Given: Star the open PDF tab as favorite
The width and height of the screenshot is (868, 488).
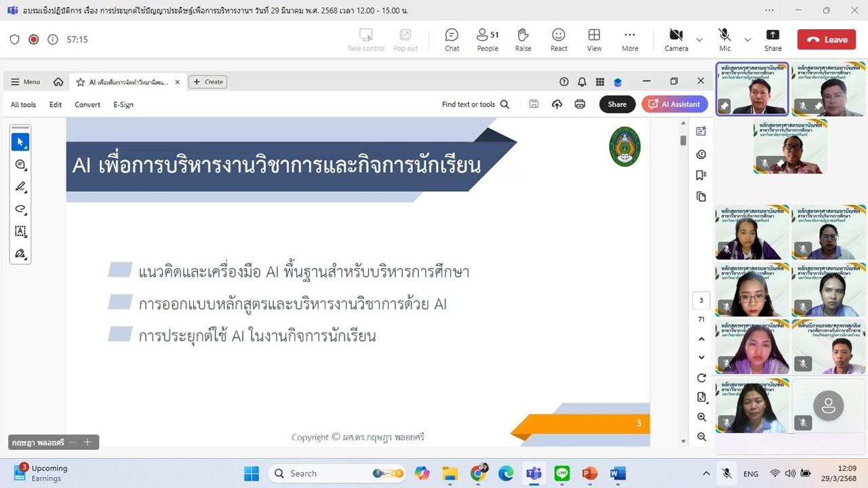Looking at the screenshot, I should pos(81,82).
